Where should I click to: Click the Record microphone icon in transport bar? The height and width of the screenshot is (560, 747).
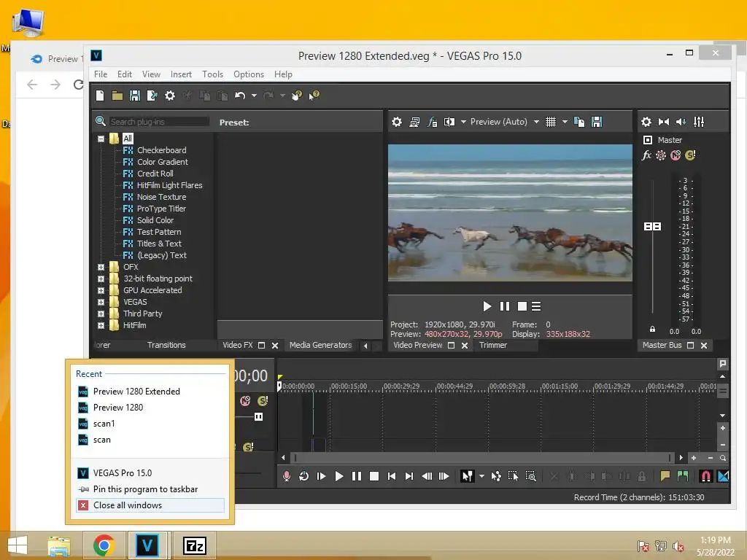click(x=287, y=476)
